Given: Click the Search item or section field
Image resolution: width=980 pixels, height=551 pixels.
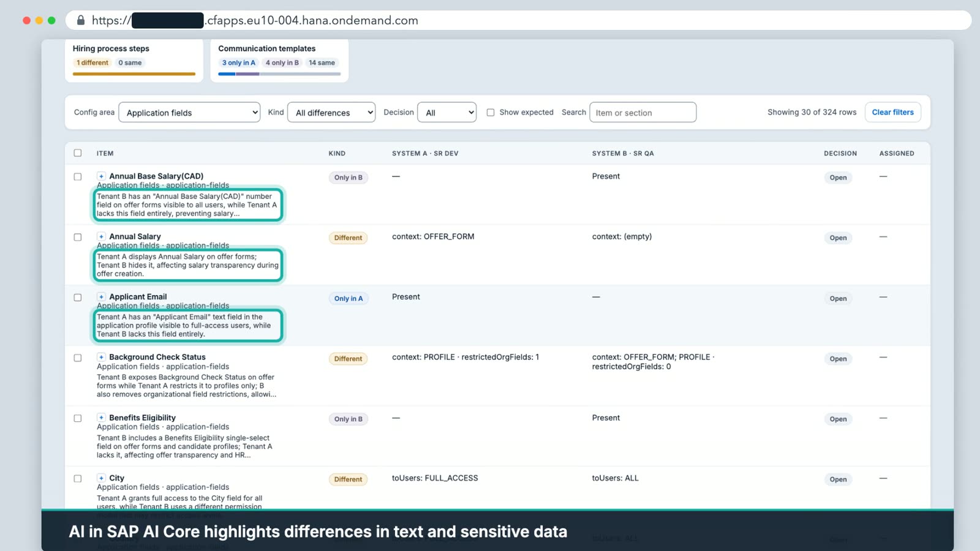Looking at the screenshot, I should tap(643, 113).
